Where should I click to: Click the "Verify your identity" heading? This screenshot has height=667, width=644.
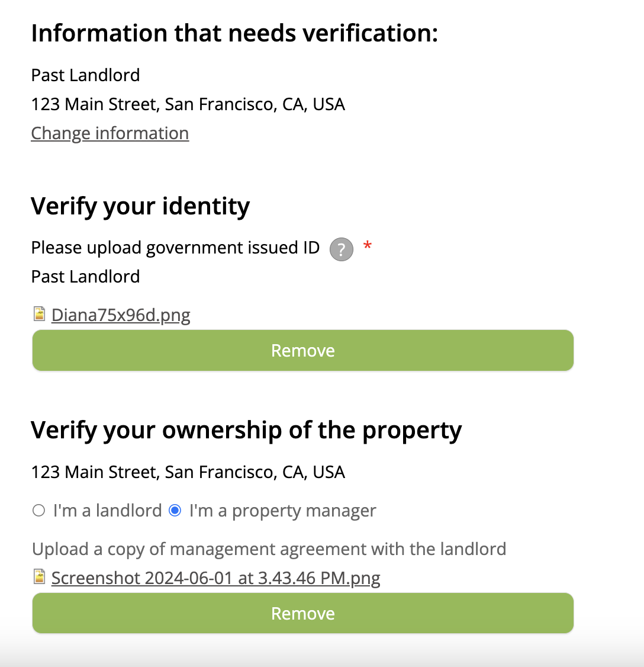(140, 206)
